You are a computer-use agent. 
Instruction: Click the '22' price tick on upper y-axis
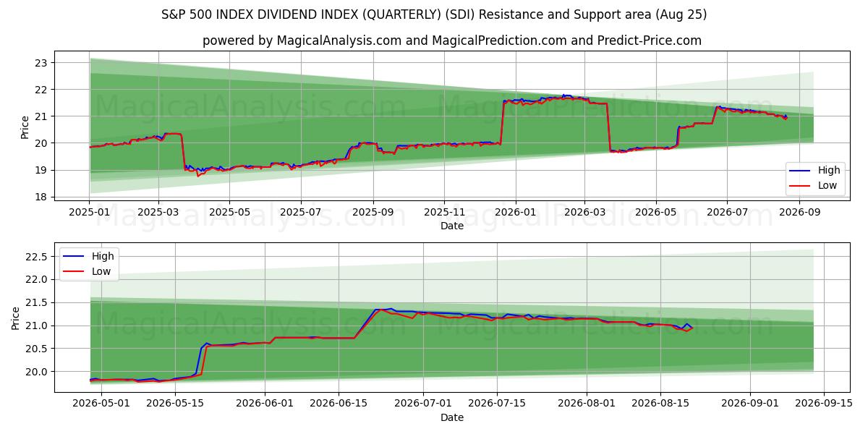coord(43,90)
